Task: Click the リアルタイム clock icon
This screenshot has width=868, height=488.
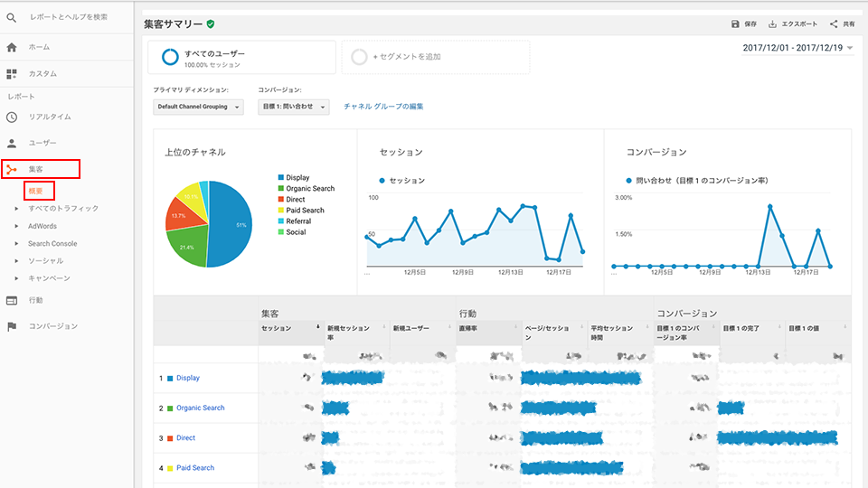Action: click(x=12, y=117)
